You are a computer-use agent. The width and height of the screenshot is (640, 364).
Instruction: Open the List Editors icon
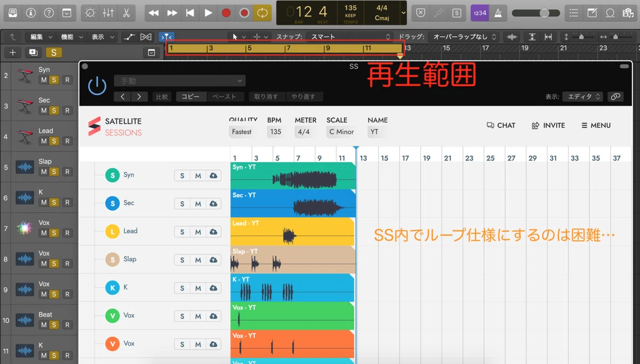pos(574,13)
